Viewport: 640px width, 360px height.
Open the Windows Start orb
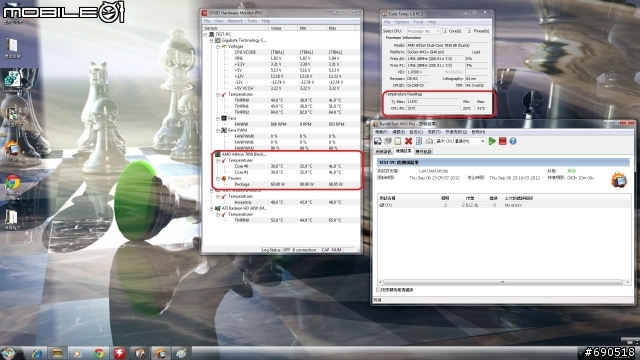(x=9, y=353)
